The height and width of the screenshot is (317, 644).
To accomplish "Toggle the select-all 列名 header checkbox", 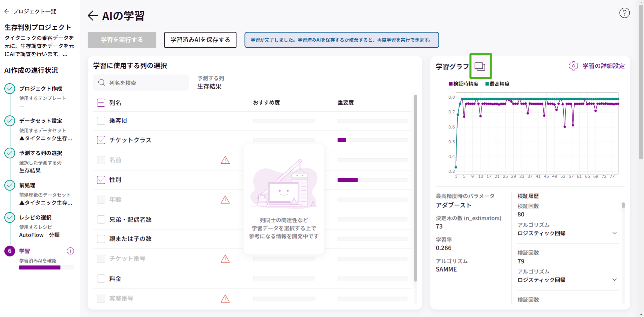I will 101,103.
